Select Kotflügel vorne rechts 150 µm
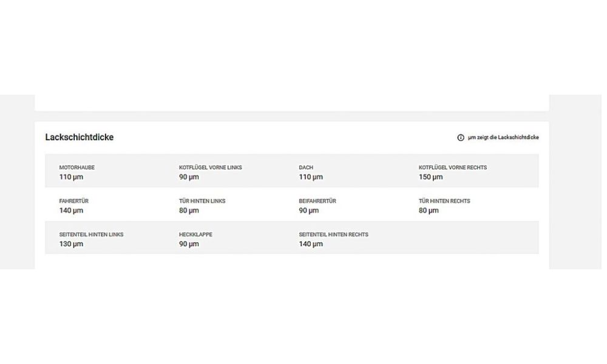Image resolution: width=607 pixels, height=364 pixels. (453, 172)
